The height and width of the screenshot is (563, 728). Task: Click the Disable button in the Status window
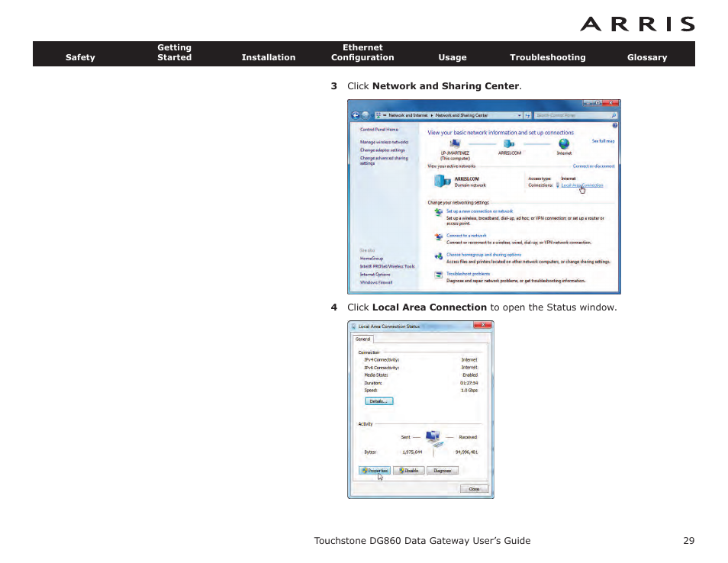[408, 470]
